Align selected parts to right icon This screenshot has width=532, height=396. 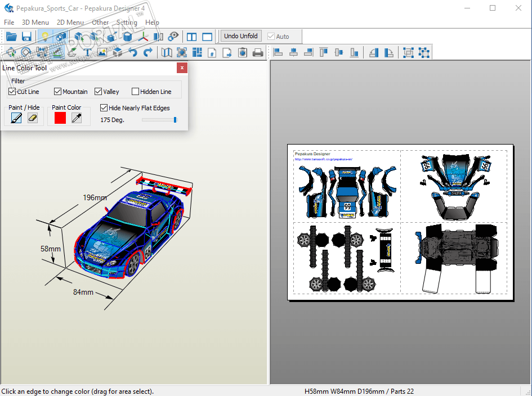pyautogui.click(x=309, y=52)
